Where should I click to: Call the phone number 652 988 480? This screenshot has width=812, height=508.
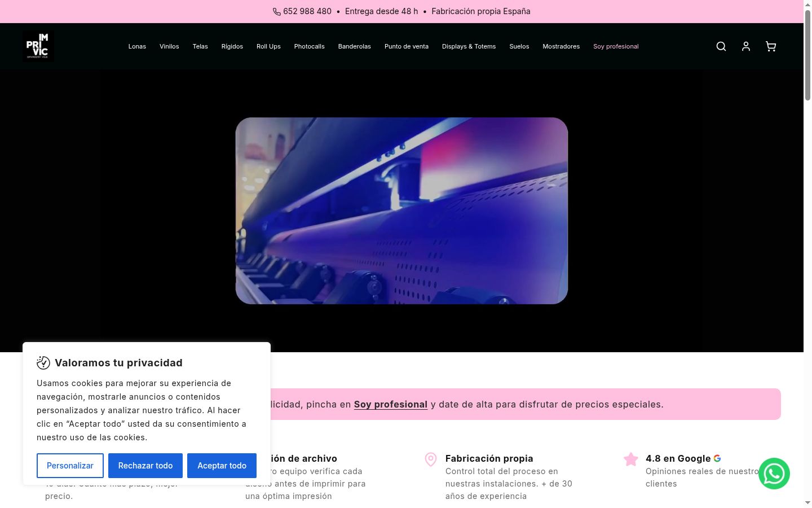307,11
